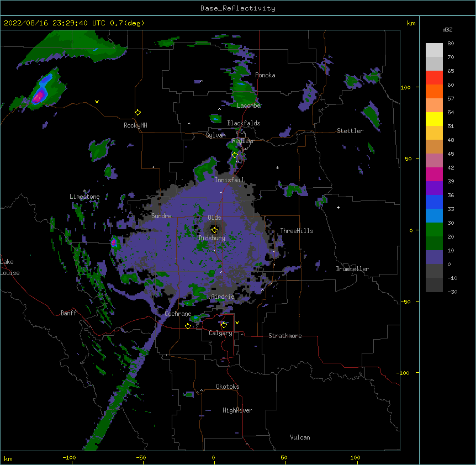
Task: Select the Innisfail label
Action: [x=229, y=180]
